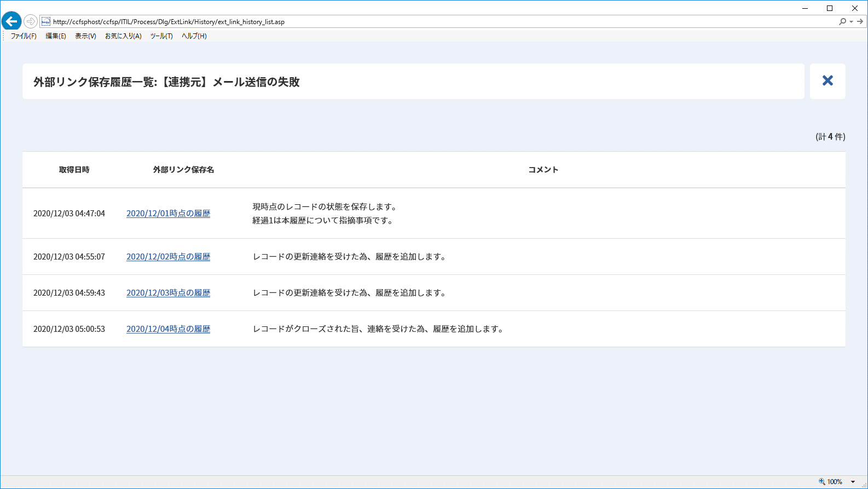This screenshot has height=489, width=868.
Task: Open the 編集(E) menu
Action: point(55,36)
